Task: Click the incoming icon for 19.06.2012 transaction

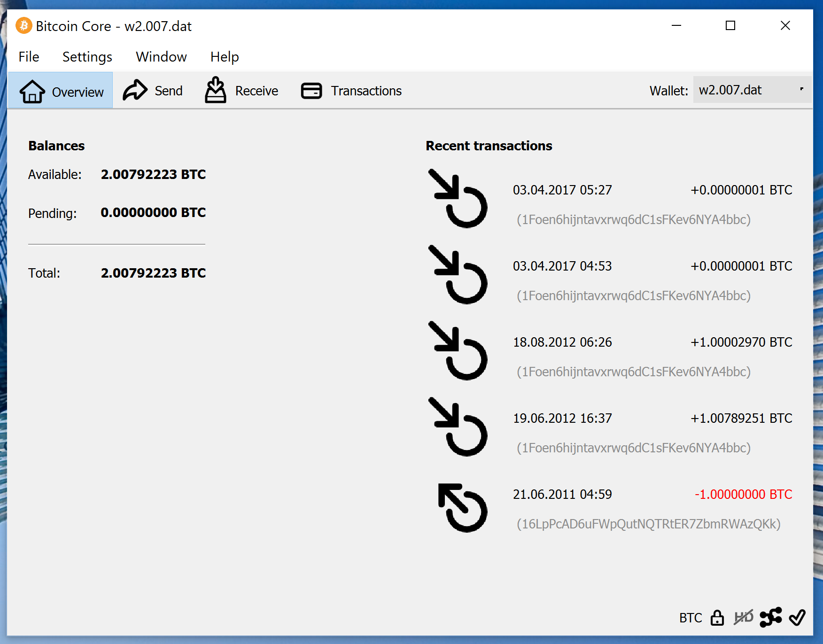Action: (458, 427)
